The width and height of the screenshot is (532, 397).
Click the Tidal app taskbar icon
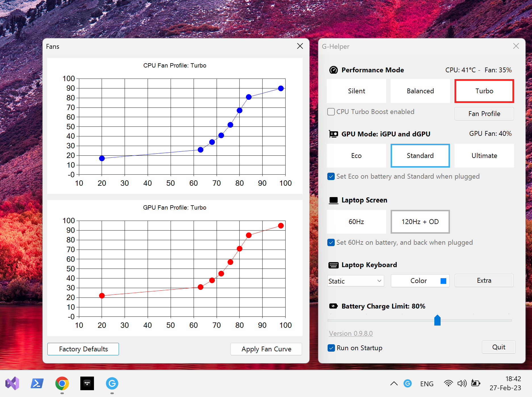(x=87, y=383)
